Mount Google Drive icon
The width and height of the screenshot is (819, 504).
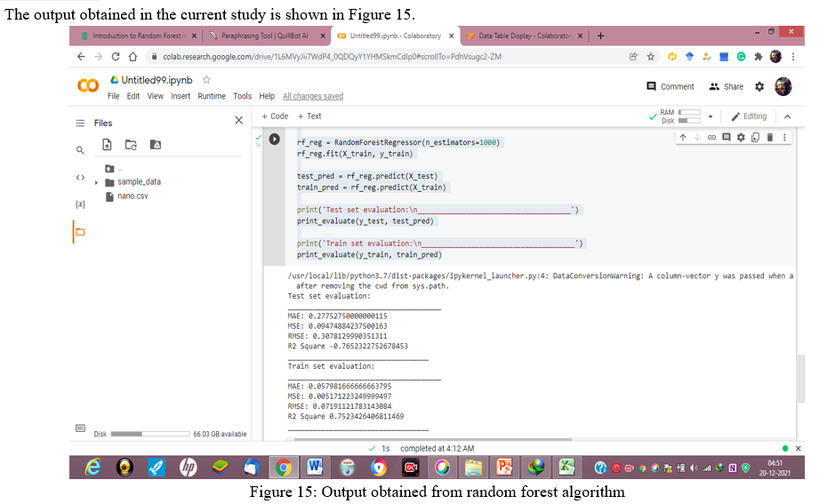[155, 145]
